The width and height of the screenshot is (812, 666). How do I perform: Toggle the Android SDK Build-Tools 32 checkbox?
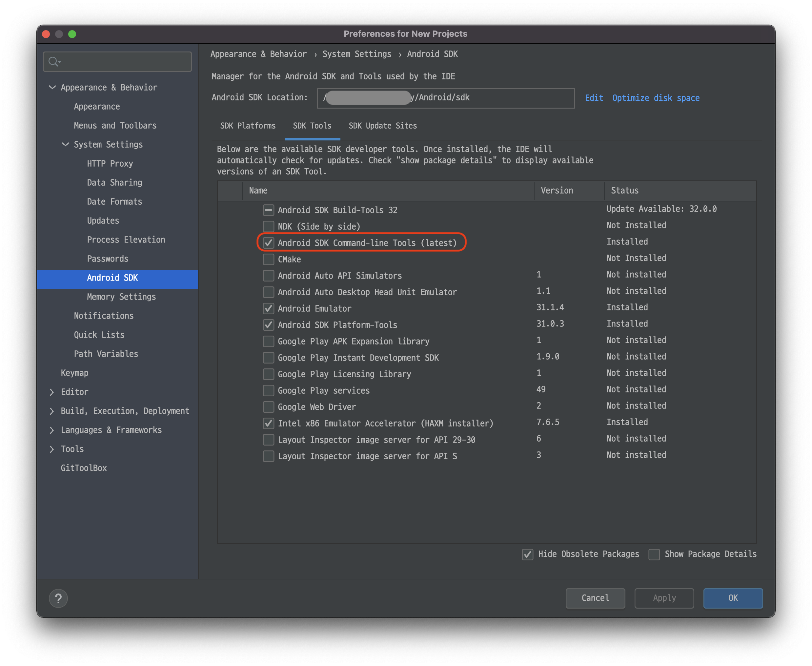[268, 210]
